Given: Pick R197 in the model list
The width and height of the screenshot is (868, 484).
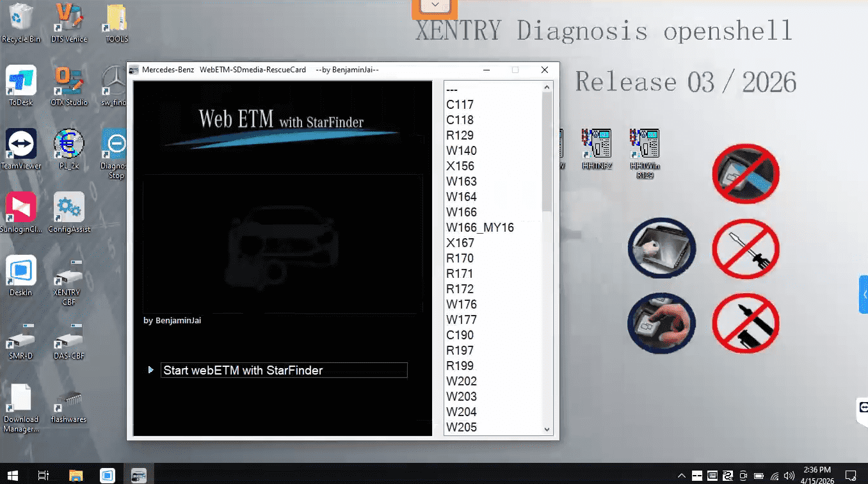Looking at the screenshot, I should pos(493,350).
